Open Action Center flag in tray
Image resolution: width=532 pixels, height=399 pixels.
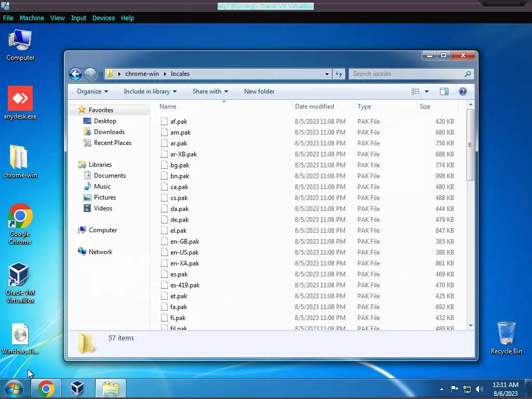pos(454,389)
